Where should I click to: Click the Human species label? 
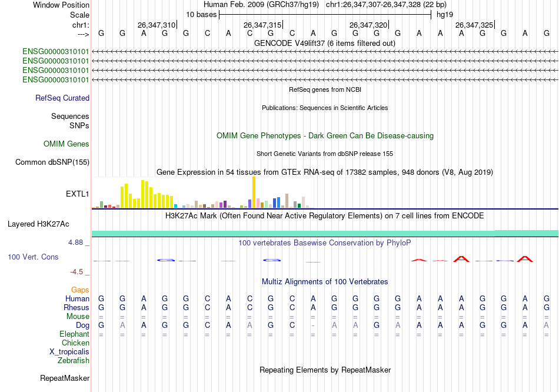[77, 299]
